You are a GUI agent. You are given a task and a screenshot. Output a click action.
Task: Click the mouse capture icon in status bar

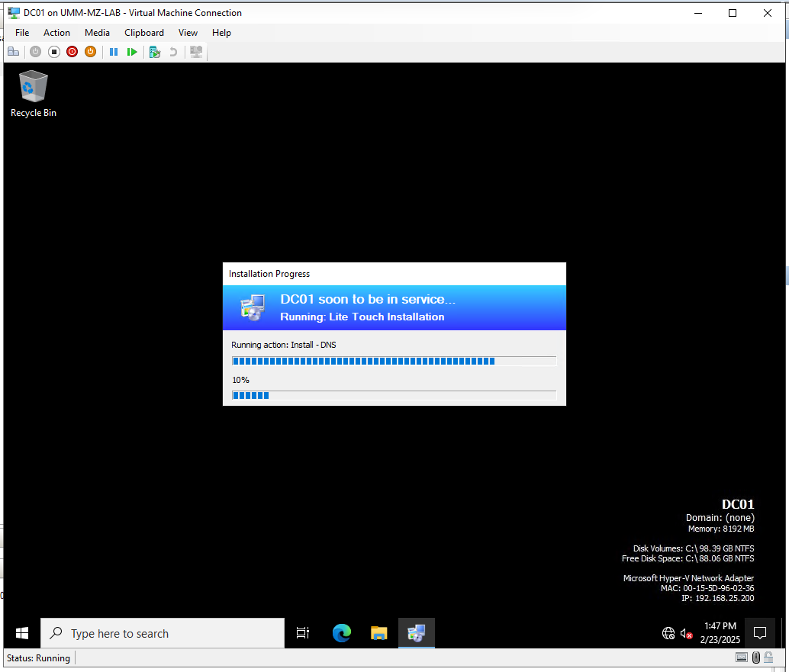[755, 658]
